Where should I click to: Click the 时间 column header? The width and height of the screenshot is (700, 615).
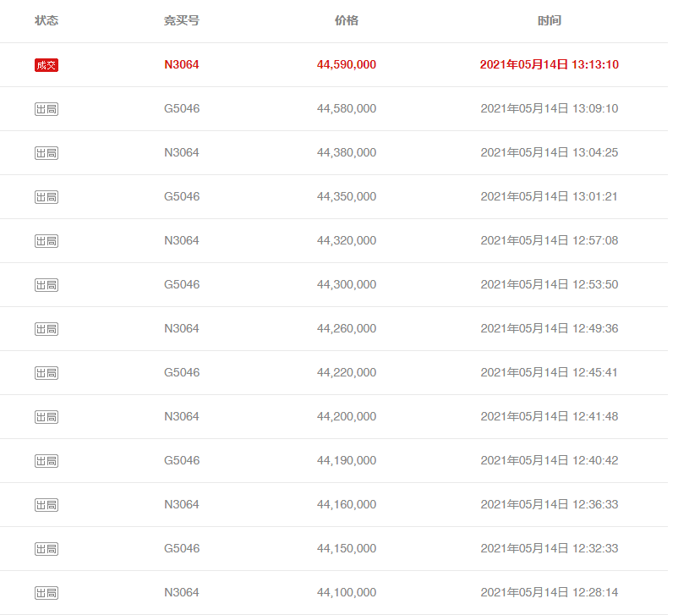(x=550, y=20)
